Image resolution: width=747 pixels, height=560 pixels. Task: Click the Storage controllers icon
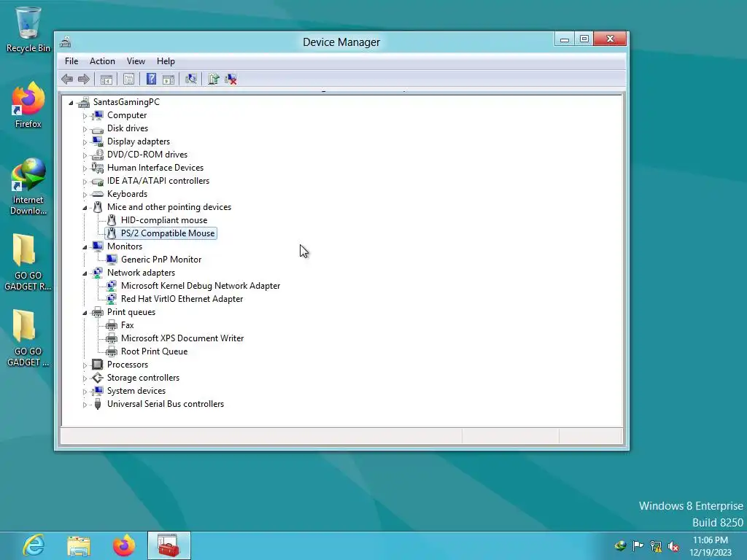pos(98,378)
